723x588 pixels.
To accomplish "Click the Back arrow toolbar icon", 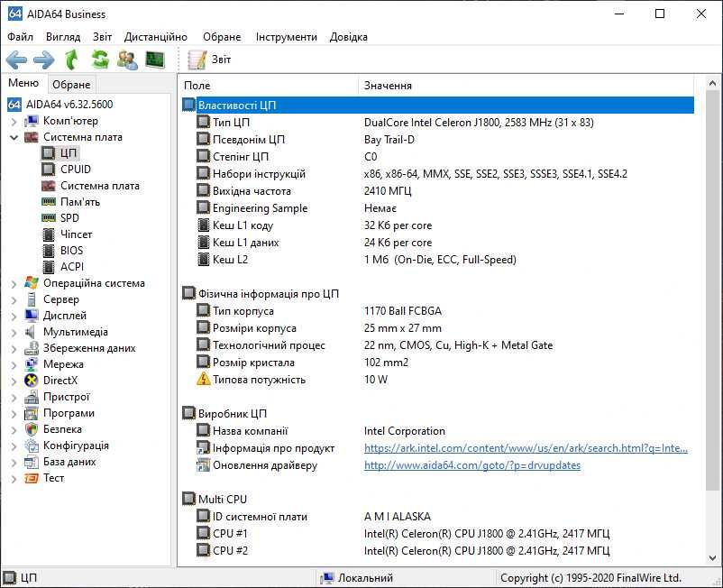I will click(16, 60).
